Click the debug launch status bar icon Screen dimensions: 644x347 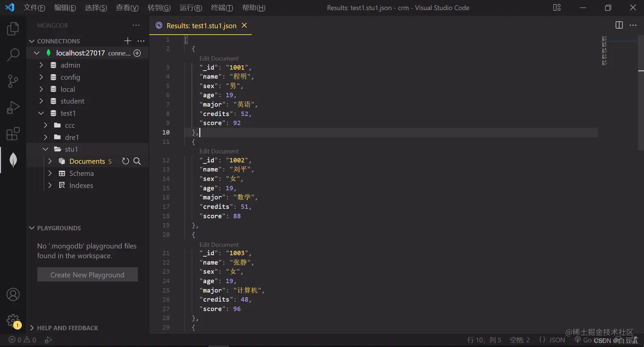tap(48, 340)
